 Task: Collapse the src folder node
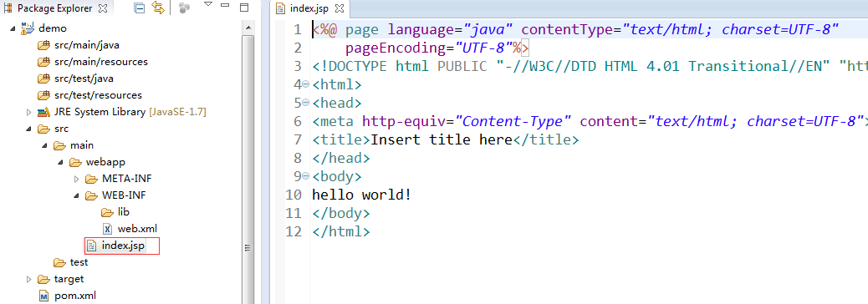click(28, 129)
